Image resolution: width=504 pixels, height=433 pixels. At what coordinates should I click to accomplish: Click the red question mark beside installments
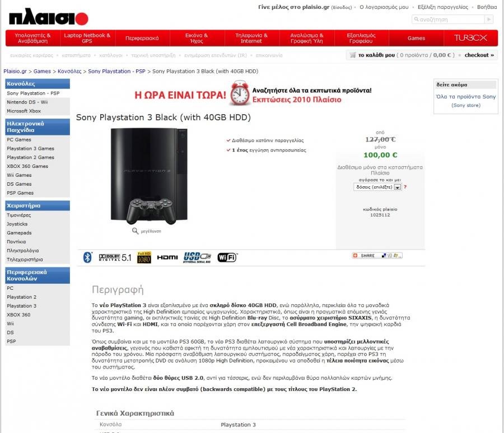(405, 187)
